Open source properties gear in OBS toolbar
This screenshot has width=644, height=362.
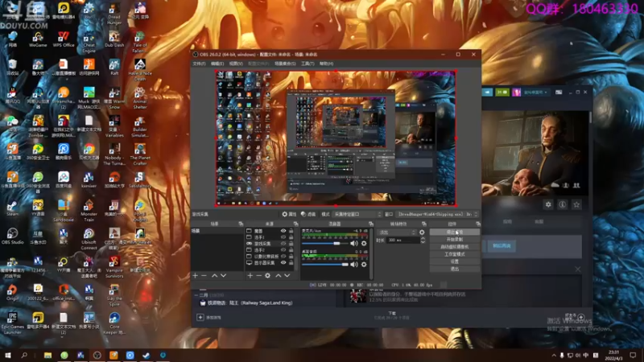click(x=289, y=214)
